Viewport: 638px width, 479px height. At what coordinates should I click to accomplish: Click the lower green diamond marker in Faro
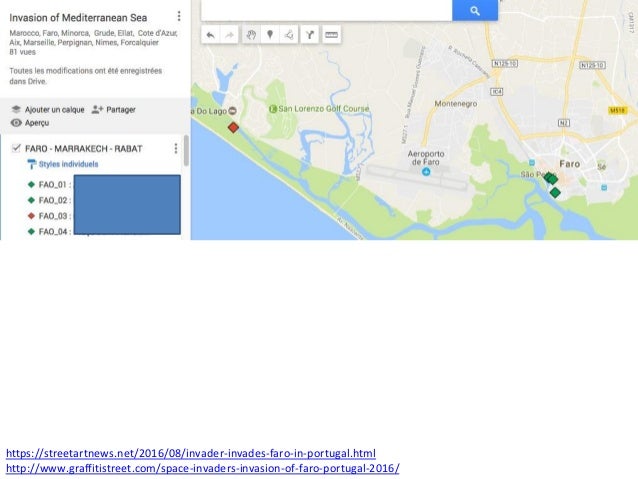(555, 192)
